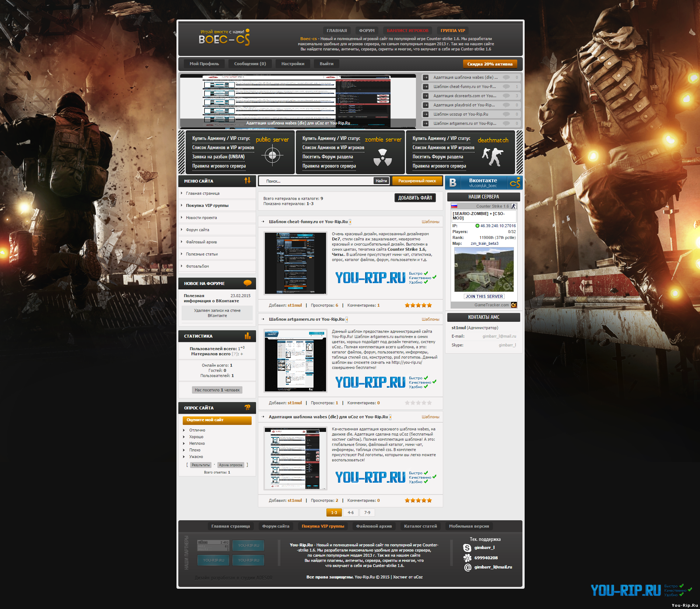This screenshot has height=609, width=700.
Task: Click the sort arrows icon in МЕНЮ САЙТА header
Action: pyautogui.click(x=247, y=180)
